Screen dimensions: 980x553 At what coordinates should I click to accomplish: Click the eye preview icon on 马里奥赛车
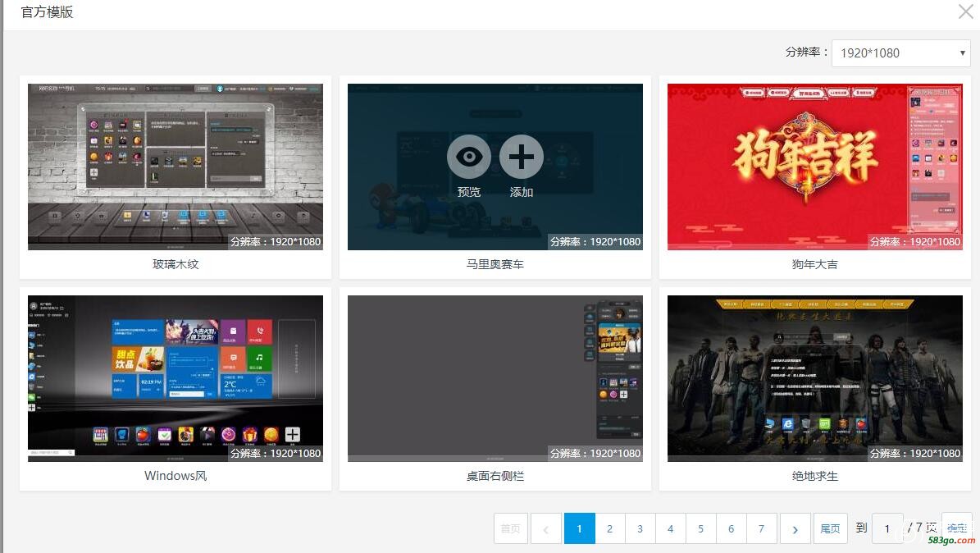point(469,157)
